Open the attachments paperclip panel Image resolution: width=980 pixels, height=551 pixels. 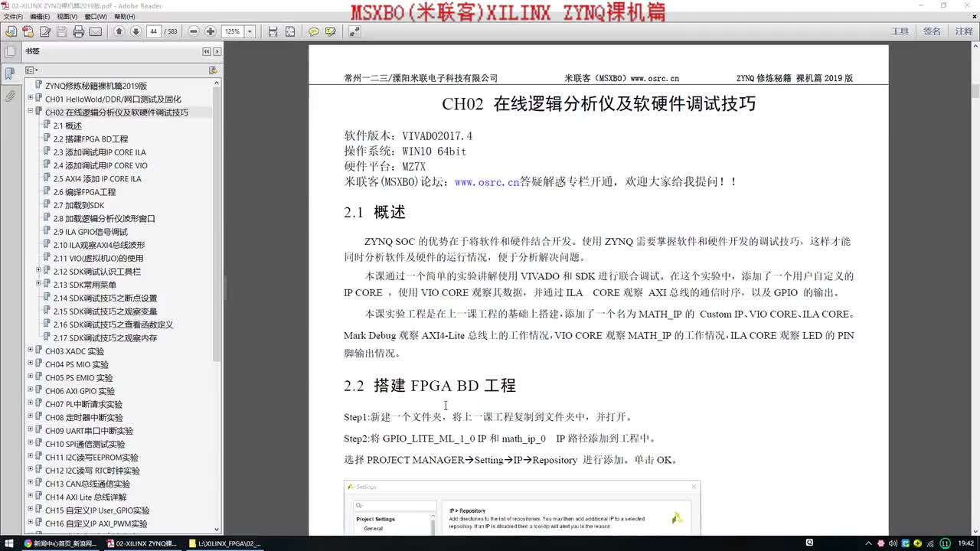pos(10,96)
